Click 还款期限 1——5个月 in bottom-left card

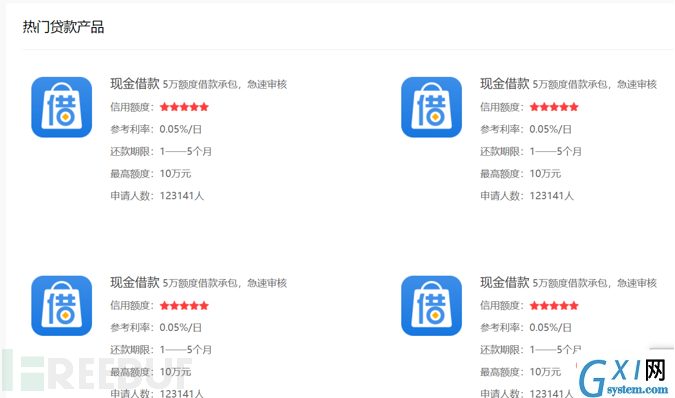(161, 350)
